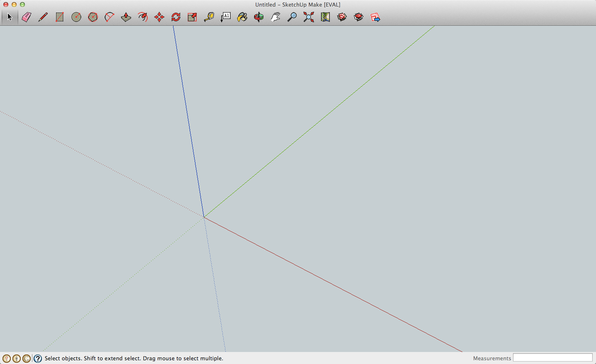Select the Offset tool
The image size is (596, 364).
coord(143,17)
